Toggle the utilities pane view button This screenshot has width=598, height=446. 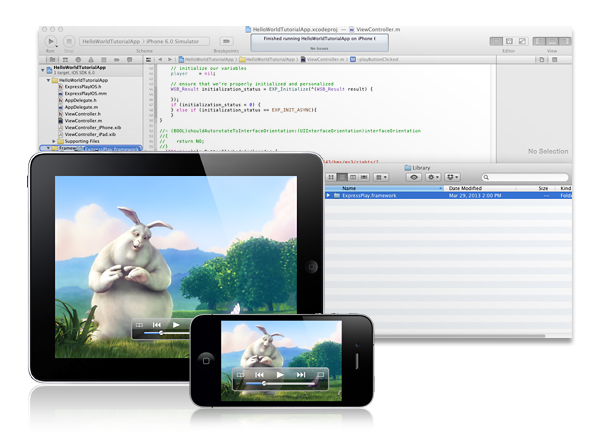(565, 41)
